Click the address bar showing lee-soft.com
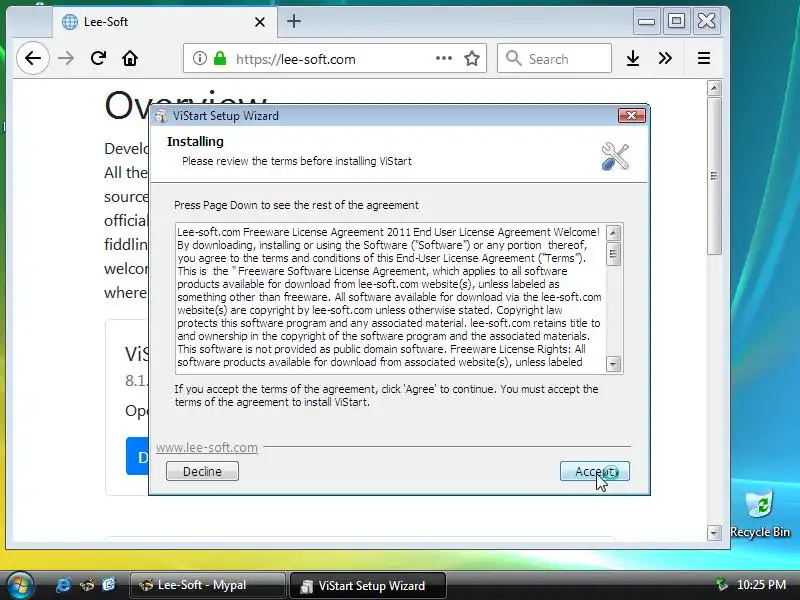Image resolution: width=800 pixels, height=600 pixels. tap(334, 59)
